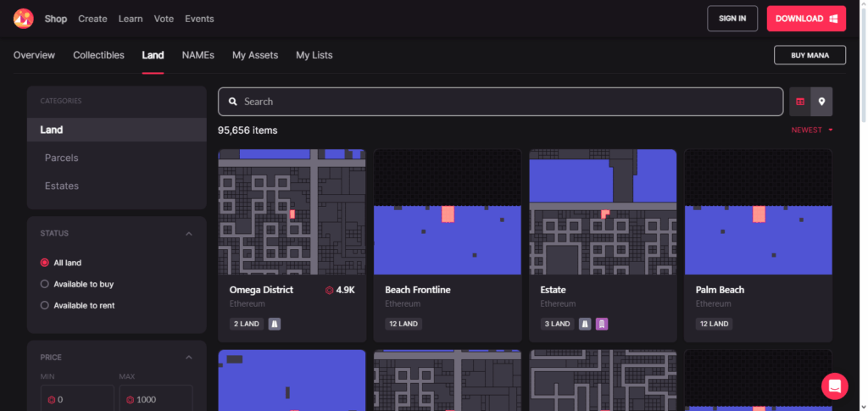The image size is (868, 411).
Task: Click the Beach Frontline title
Action: point(418,290)
